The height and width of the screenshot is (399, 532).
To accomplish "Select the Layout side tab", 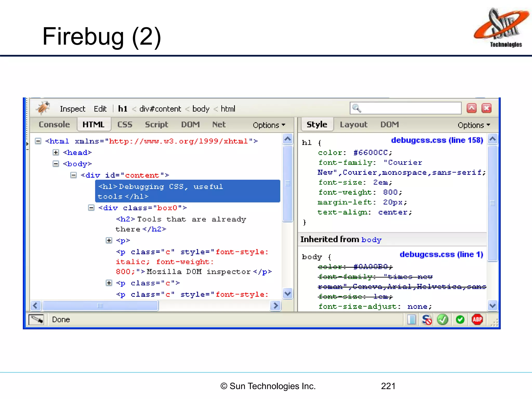I will coord(354,124).
